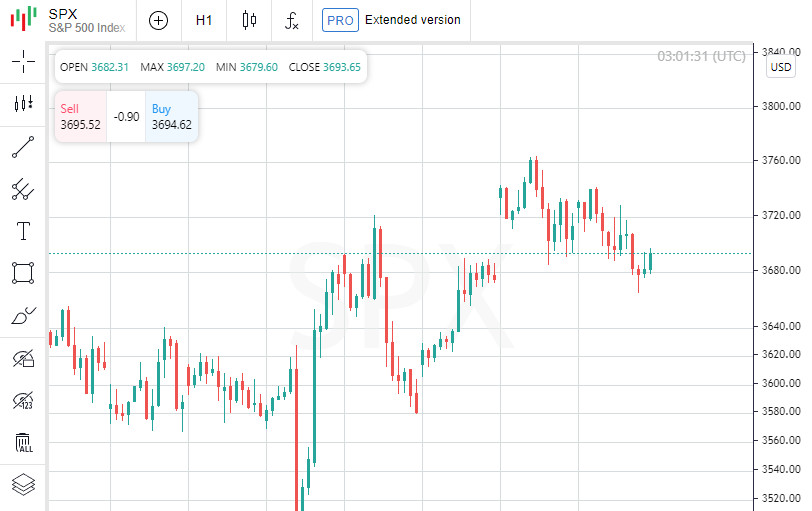Select the freehand brush drawing tool
The width and height of the screenshot is (812, 511).
(x=23, y=316)
